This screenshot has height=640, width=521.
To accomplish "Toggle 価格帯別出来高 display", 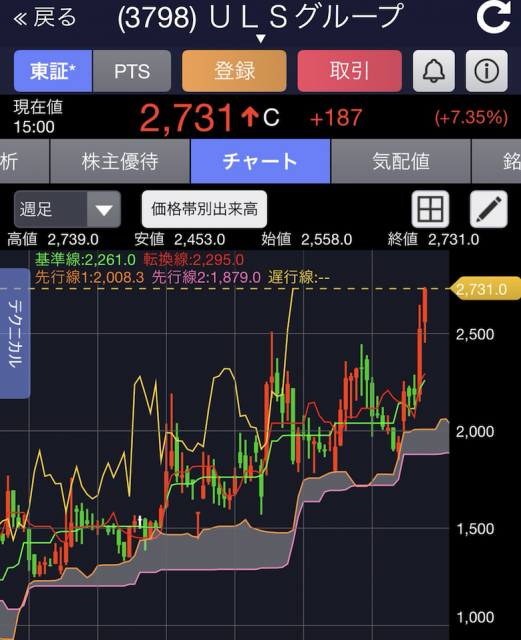I will coord(205,209).
